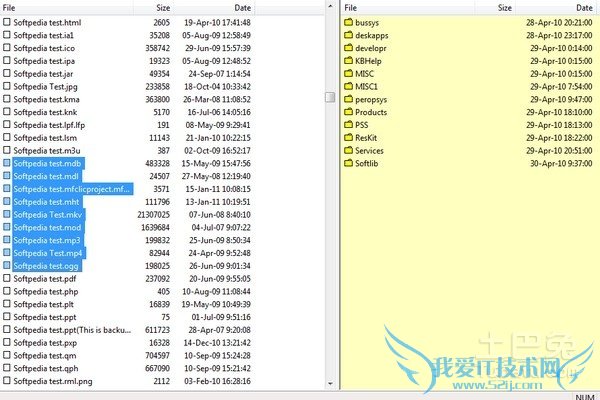Sort left pane by Size column header
This screenshot has height=400, width=600.
(x=153, y=8)
